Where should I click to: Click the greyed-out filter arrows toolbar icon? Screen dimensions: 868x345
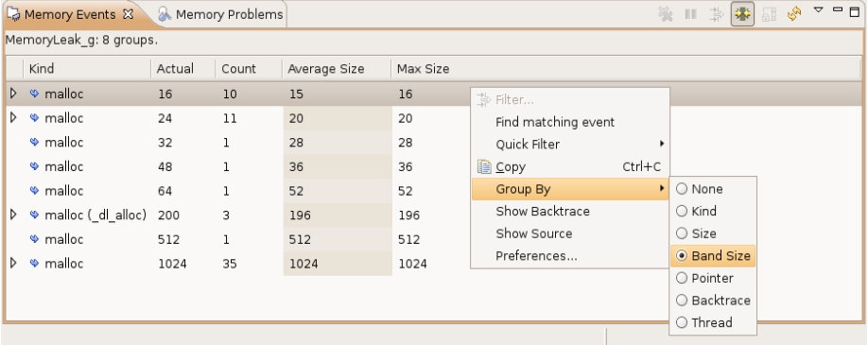tap(717, 14)
